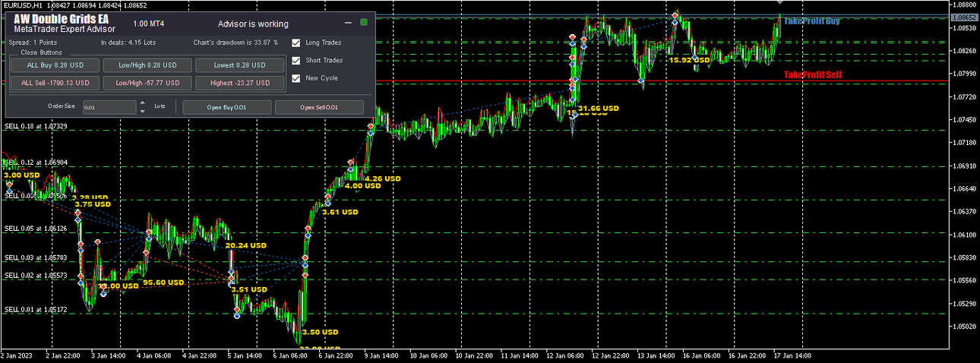Click the Low/High 8.28 USD button

coord(147,65)
